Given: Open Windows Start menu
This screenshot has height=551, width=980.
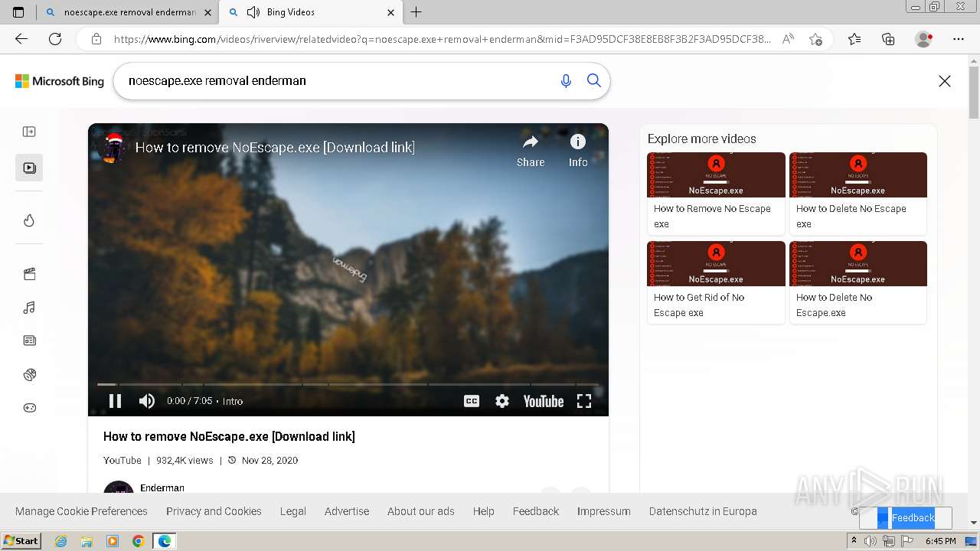Looking at the screenshot, I should click(x=22, y=540).
